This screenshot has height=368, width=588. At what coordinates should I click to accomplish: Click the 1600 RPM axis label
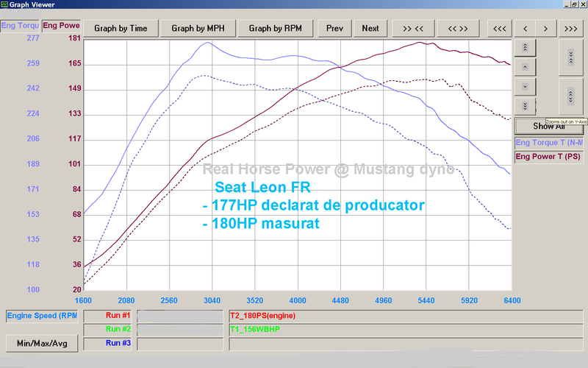coord(83,300)
